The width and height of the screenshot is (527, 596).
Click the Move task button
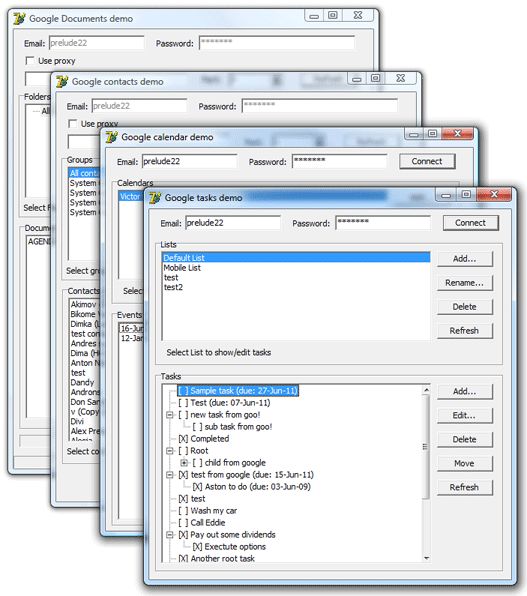tap(465, 463)
